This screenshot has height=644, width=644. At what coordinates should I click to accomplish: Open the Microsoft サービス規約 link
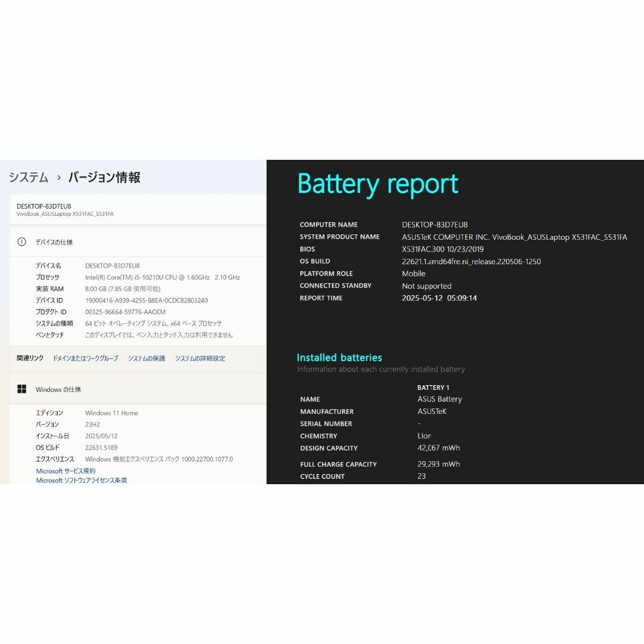point(66,470)
